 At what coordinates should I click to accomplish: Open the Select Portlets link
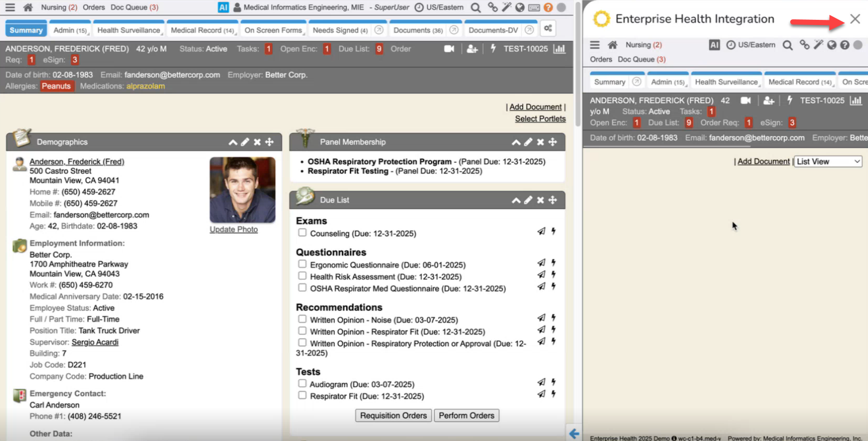tap(540, 119)
